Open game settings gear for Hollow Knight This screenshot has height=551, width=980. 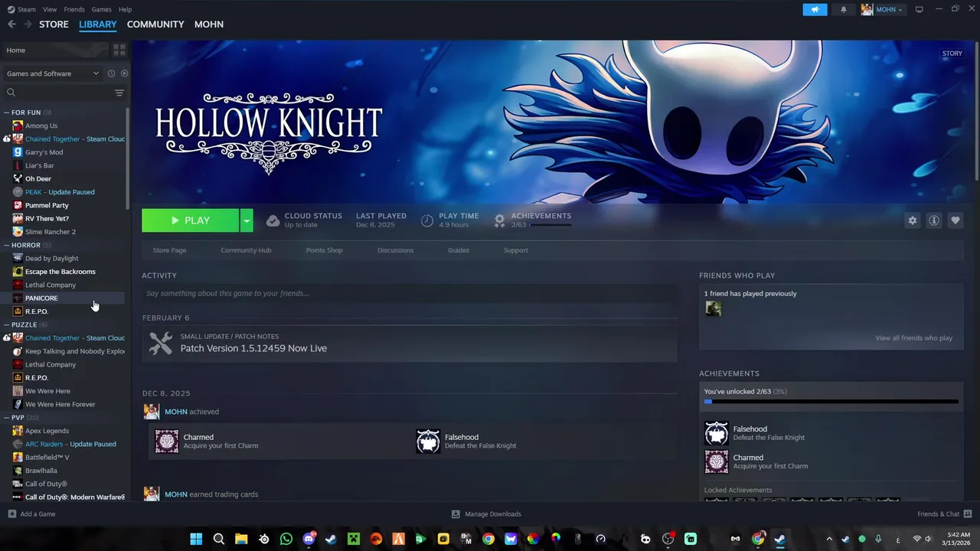(912, 220)
